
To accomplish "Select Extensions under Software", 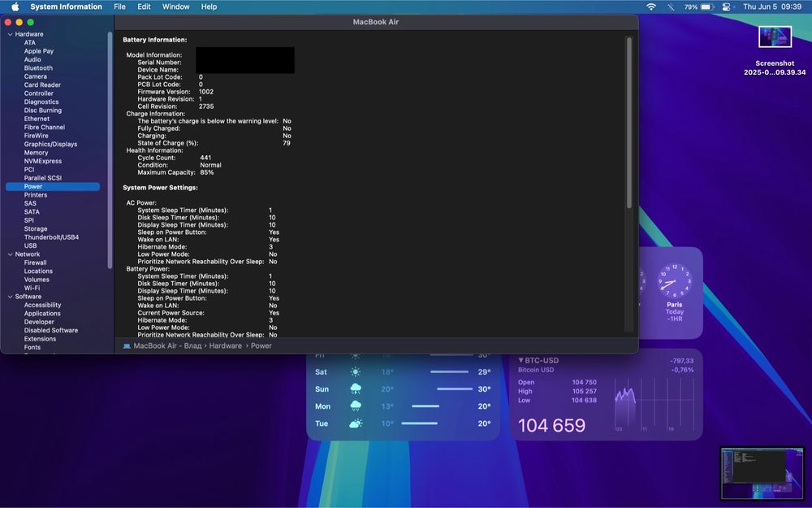I will 40,339.
